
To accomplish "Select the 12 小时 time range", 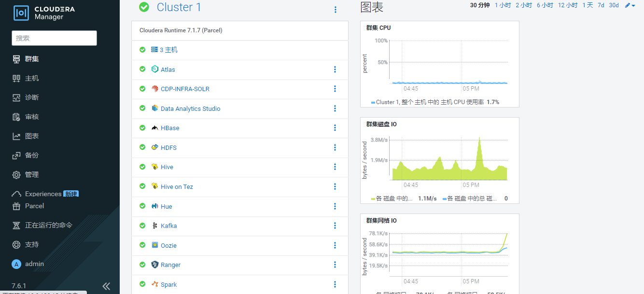I will pos(568,5).
